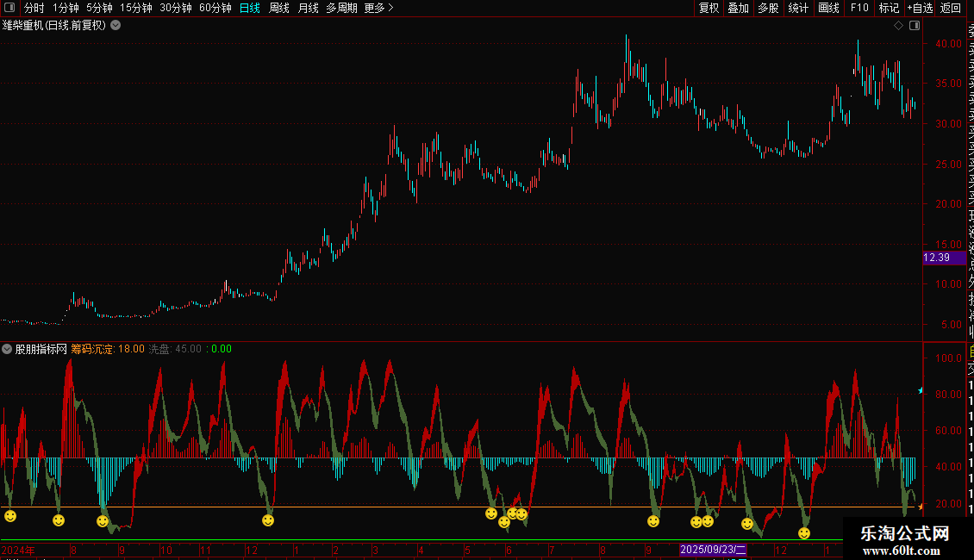Click the 复权 button
This screenshot has height=560, width=974.
click(x=709, y=8)
